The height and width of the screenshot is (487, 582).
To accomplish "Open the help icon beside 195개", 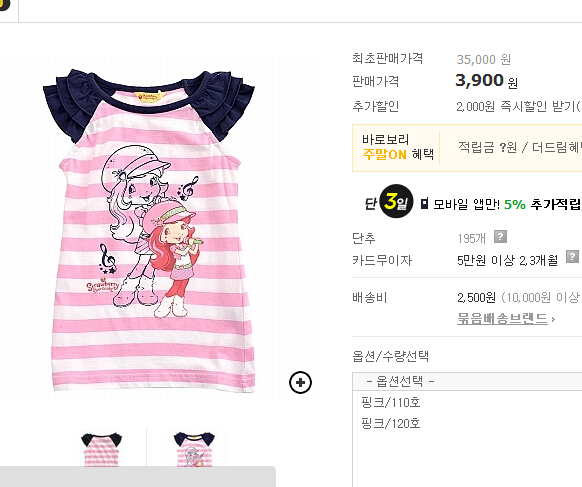I will pos(500,236).
